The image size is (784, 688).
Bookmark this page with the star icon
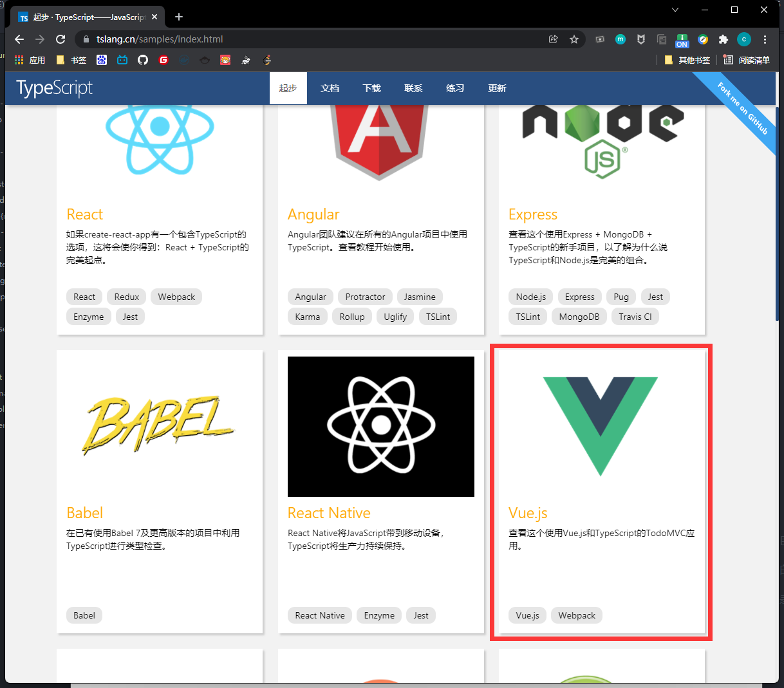tap(574, 39)
